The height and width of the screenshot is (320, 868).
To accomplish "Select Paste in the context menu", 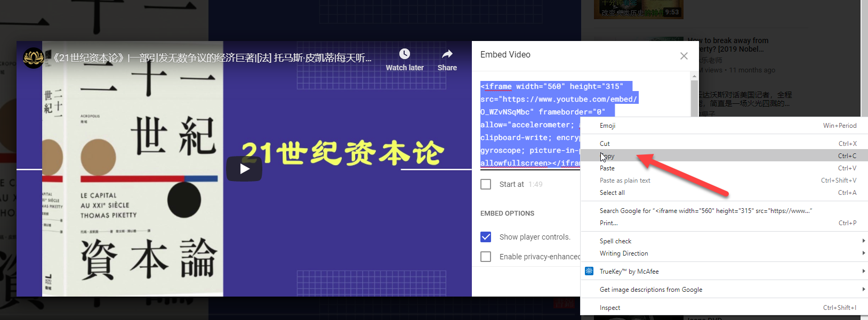I will [x=724, y=168].
